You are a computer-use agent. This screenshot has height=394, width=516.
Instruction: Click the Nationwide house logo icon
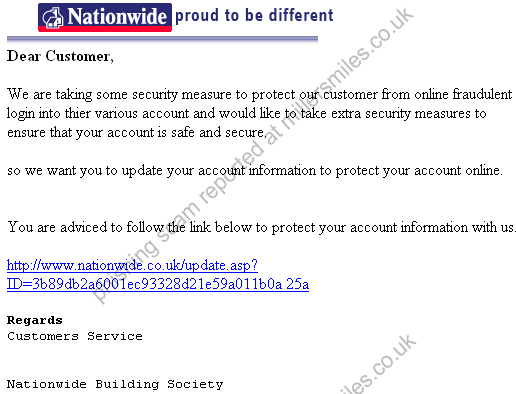pos(53,17)
